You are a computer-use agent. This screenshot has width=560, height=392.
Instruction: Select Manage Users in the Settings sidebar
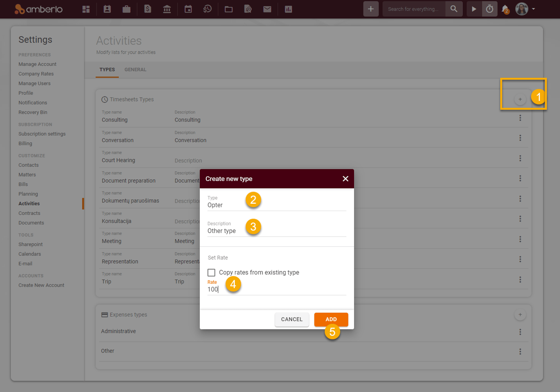34,83
